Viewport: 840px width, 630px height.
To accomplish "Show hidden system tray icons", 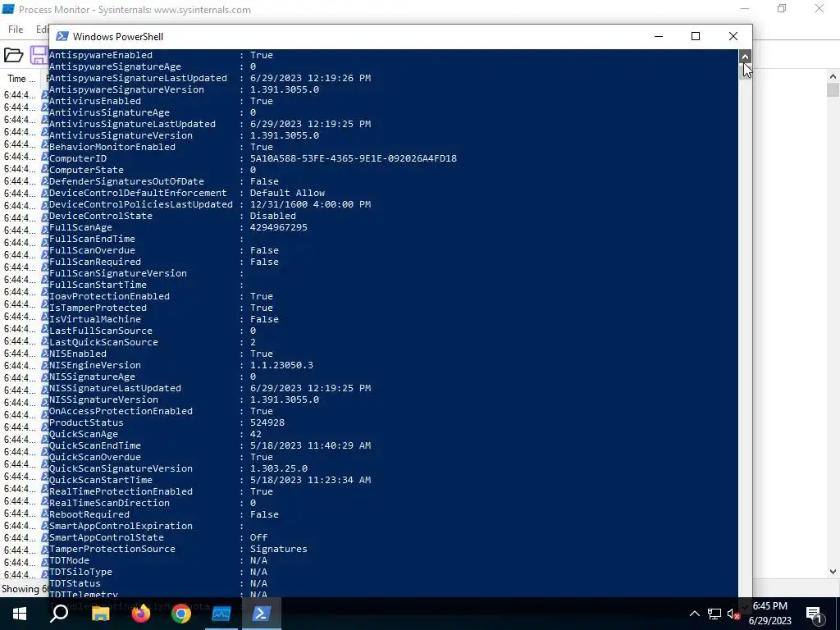I will [x=694, y=614].
